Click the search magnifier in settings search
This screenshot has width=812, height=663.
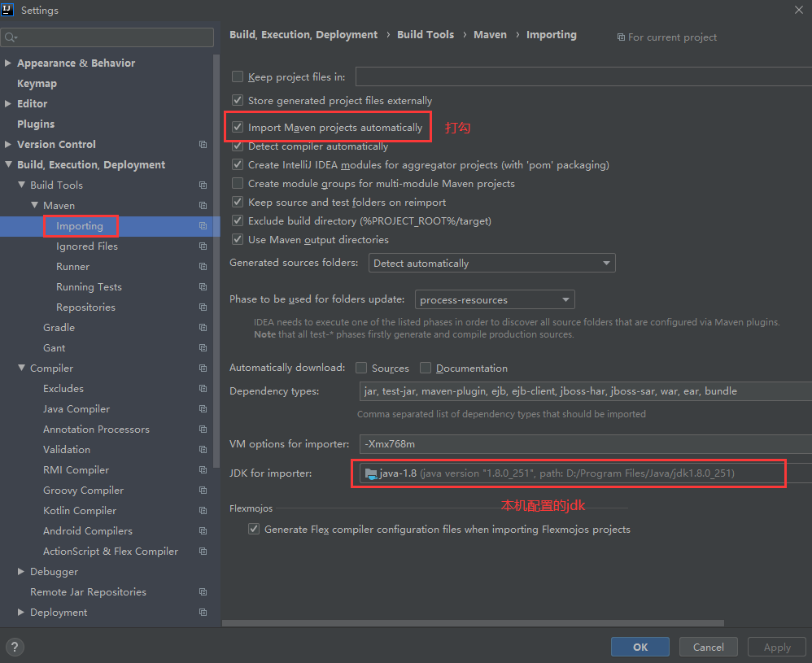pyautogui.click(x=11, y=37)
